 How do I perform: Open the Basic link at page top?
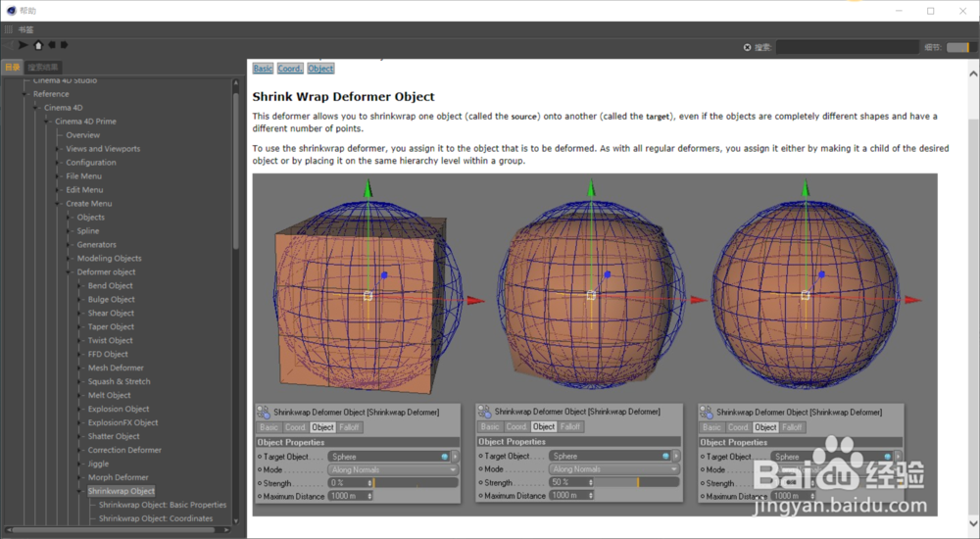(x=263, y=69)
